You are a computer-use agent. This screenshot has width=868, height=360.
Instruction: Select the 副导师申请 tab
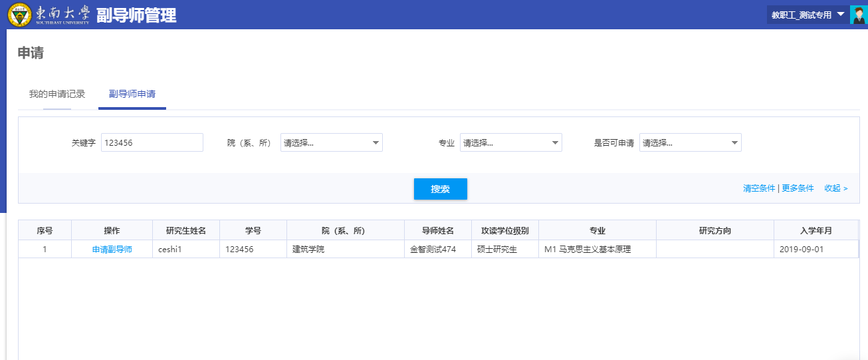click(132, 94)
